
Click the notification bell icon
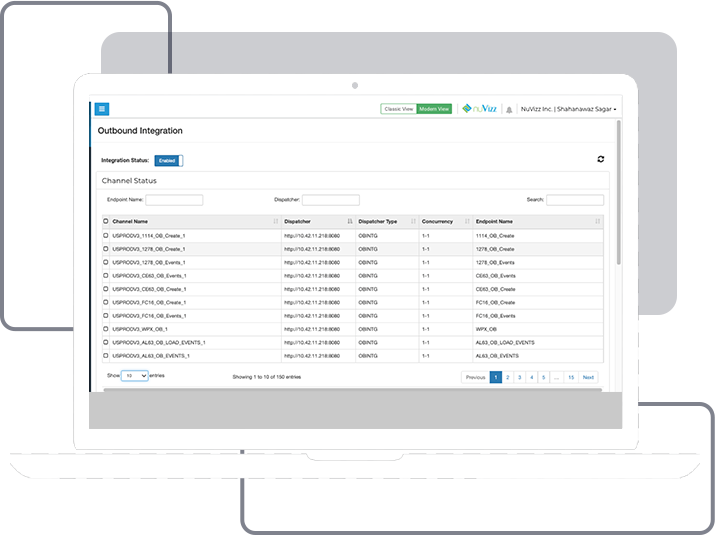tap(509, 109)
